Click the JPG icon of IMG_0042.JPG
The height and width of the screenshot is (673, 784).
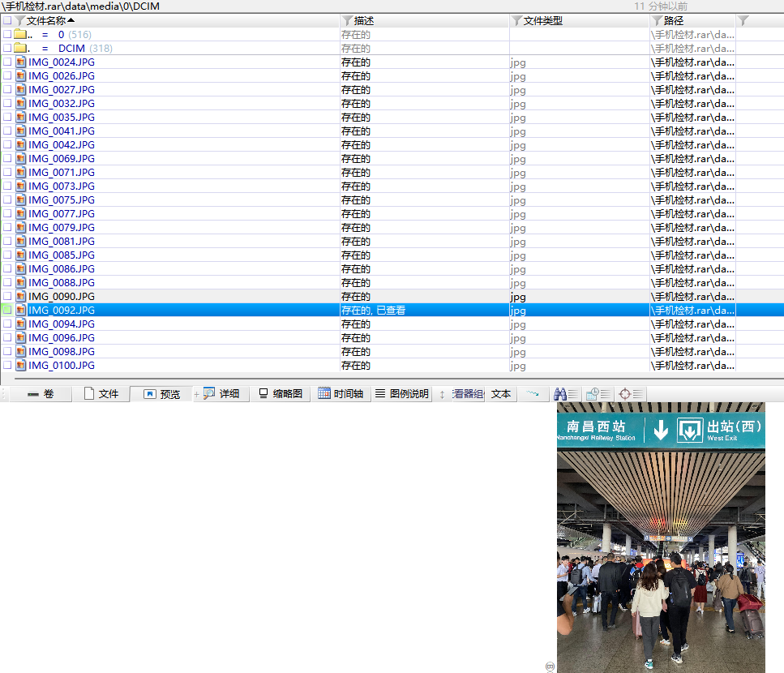tap(20, 144)
